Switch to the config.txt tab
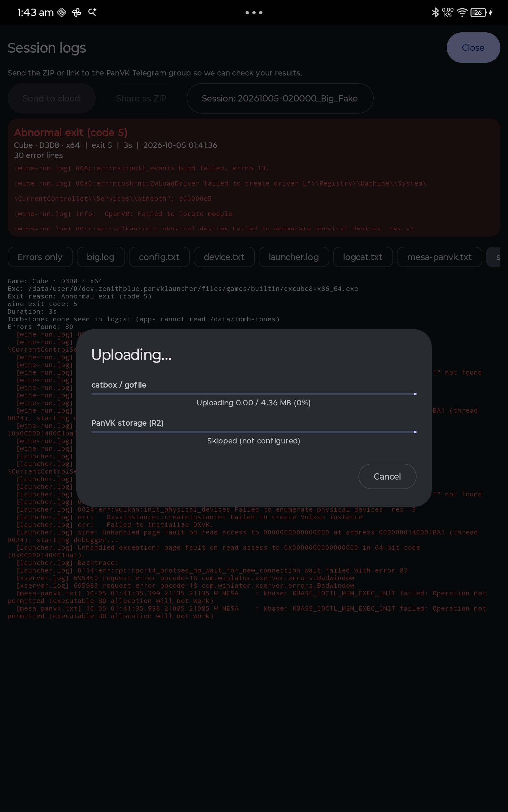Image resolution: width=508 pixels, height=812 pixels. click(159, 257)
